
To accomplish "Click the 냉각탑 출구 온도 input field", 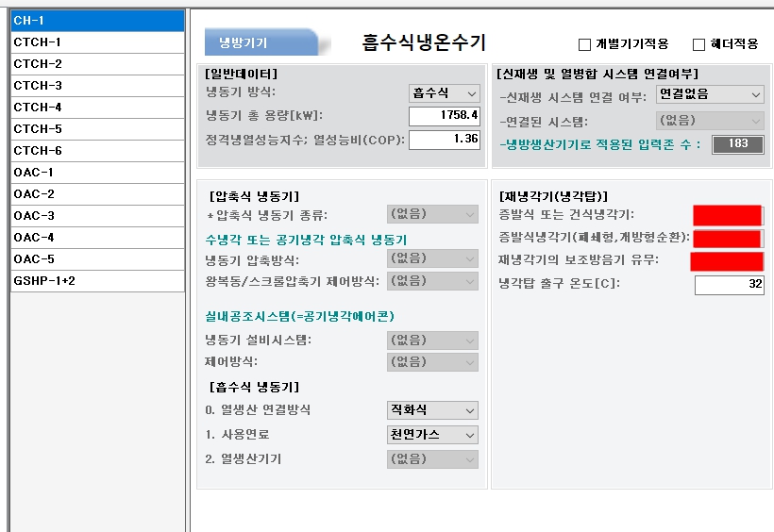I will pyautogui.click(x=729, y=285).
